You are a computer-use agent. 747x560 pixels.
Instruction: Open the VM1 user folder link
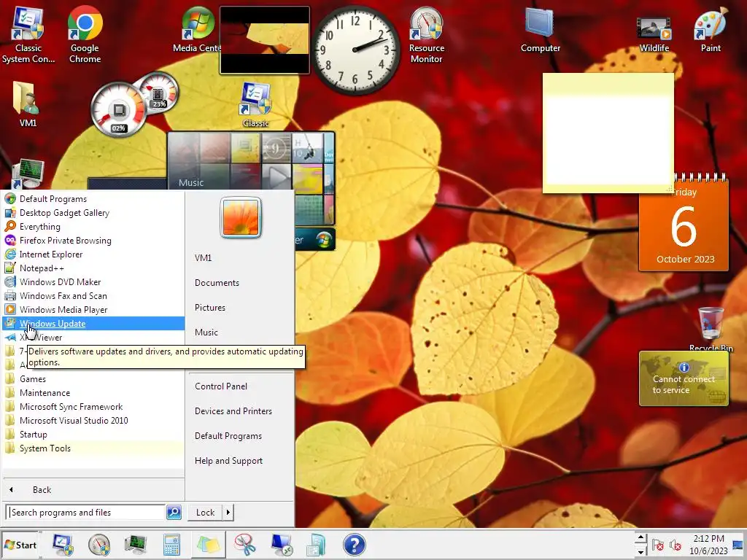point(203,257)
